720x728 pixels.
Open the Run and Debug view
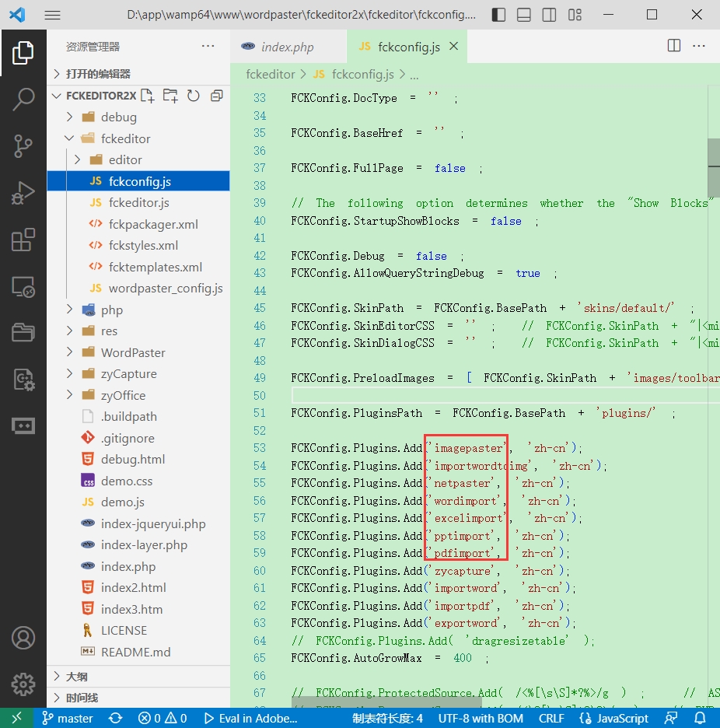(23, 193)
